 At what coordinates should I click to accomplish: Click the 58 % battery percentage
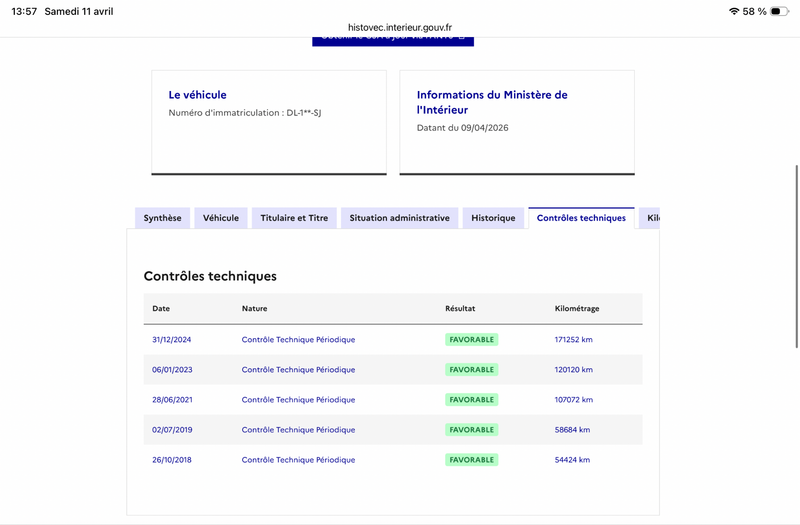(755, 11)
